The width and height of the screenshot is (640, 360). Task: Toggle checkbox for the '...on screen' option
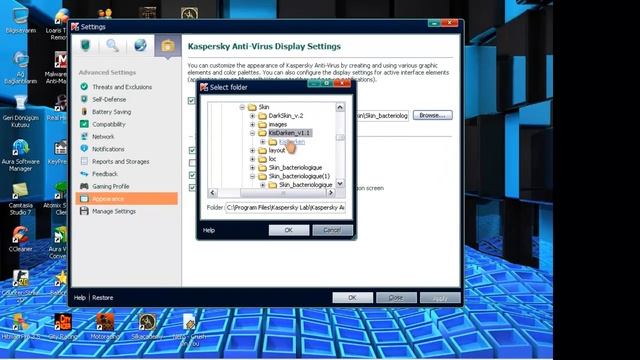point(192,188)
